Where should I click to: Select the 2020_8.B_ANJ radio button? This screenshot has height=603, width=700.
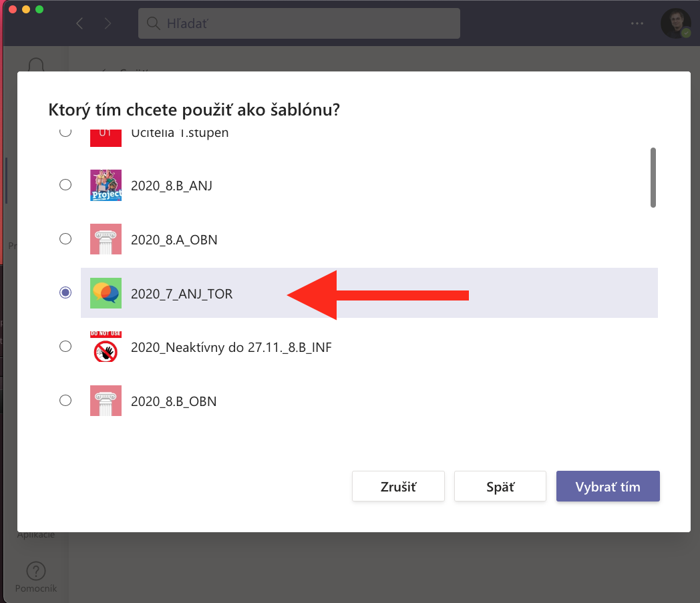pyautogui.click(x=65, y=185)
